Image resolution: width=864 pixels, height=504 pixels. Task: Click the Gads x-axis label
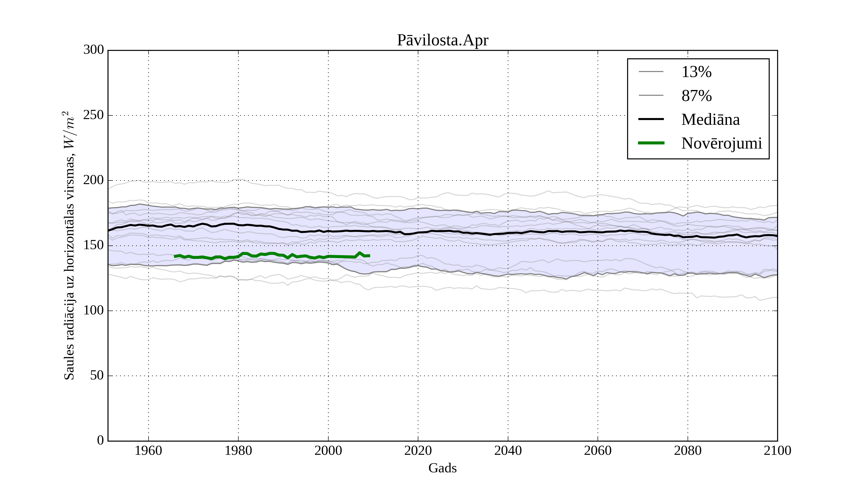pos(442,468)
